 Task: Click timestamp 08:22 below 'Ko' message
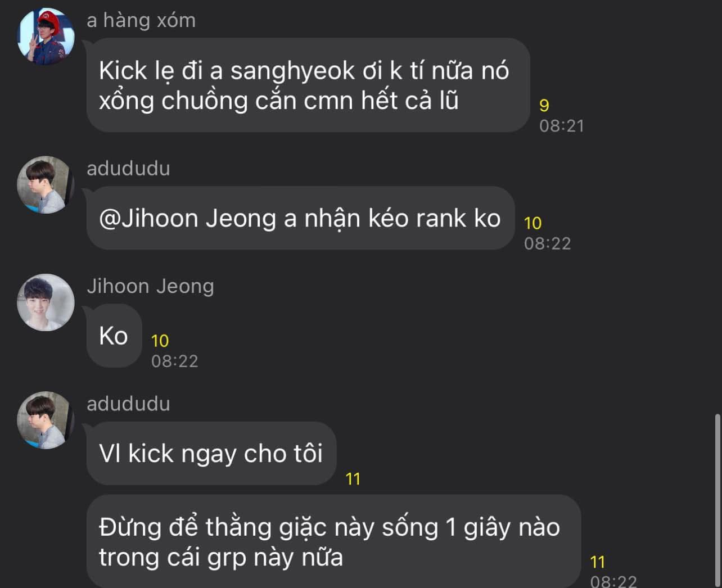175,361
